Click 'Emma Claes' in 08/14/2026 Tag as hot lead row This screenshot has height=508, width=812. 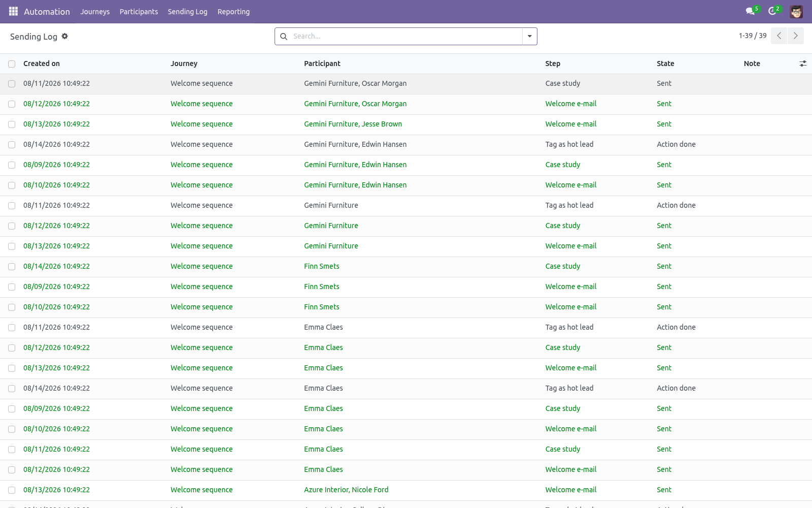point(323,388)
